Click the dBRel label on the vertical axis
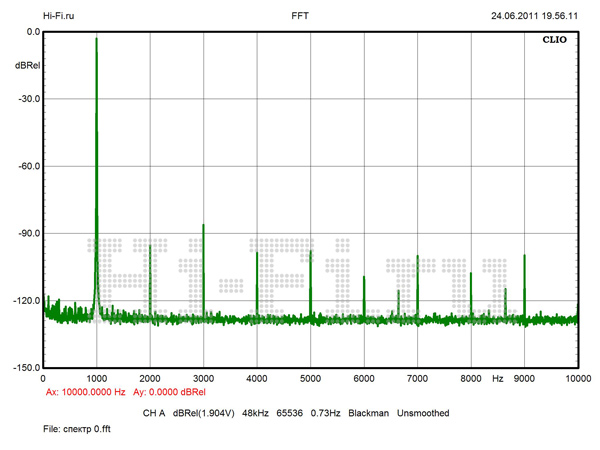Image resolution: width=600 pixels, height=450 pixels. coord(27,65)
